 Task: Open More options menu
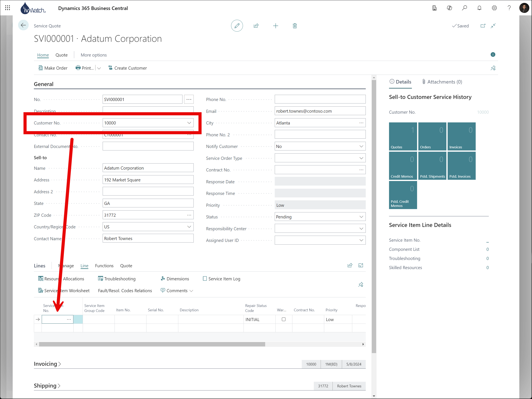pos(94,55)
